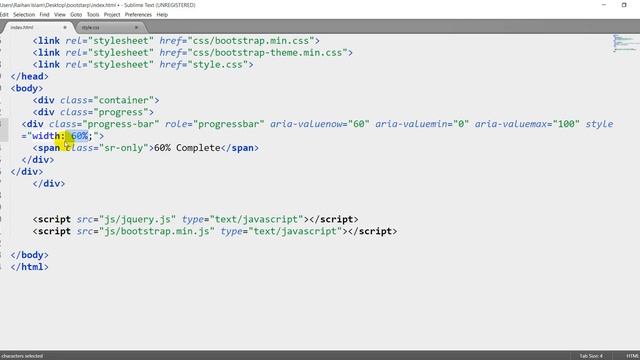
Task: Open the Selection menu
Action: coord(24,14)
